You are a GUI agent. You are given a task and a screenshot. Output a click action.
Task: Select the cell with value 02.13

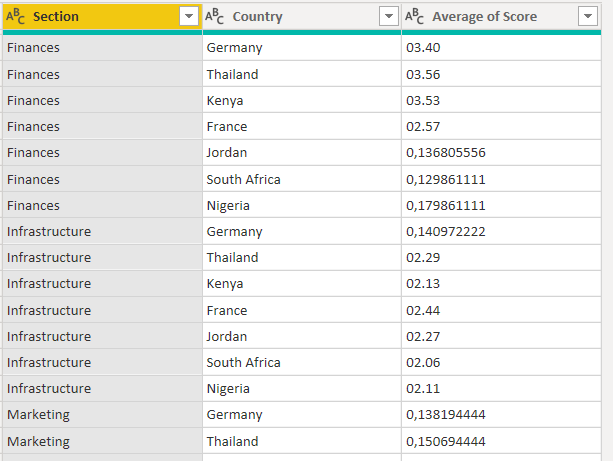point(502,283)
